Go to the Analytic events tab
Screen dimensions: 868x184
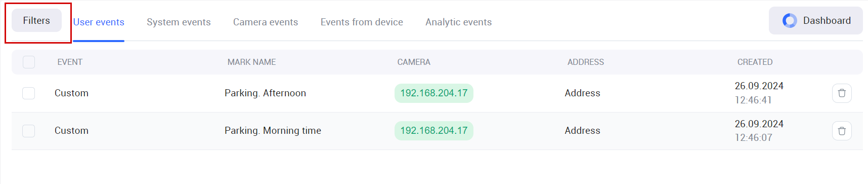[458, 22]
